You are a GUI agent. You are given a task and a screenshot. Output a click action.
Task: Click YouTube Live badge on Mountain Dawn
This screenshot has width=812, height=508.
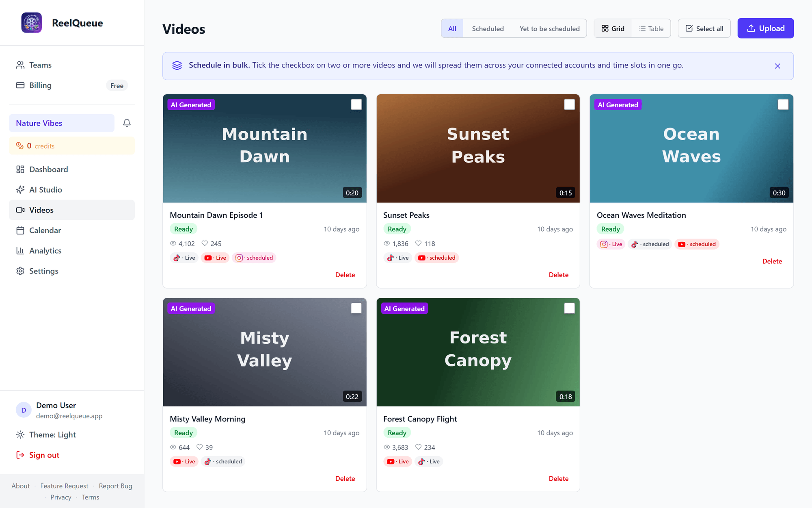pos(215,258)
